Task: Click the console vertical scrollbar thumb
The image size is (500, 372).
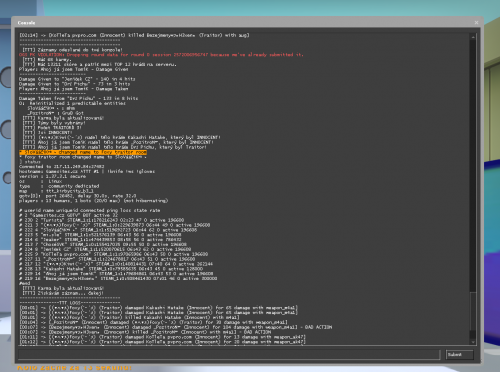Action: (x=473, y=312)
